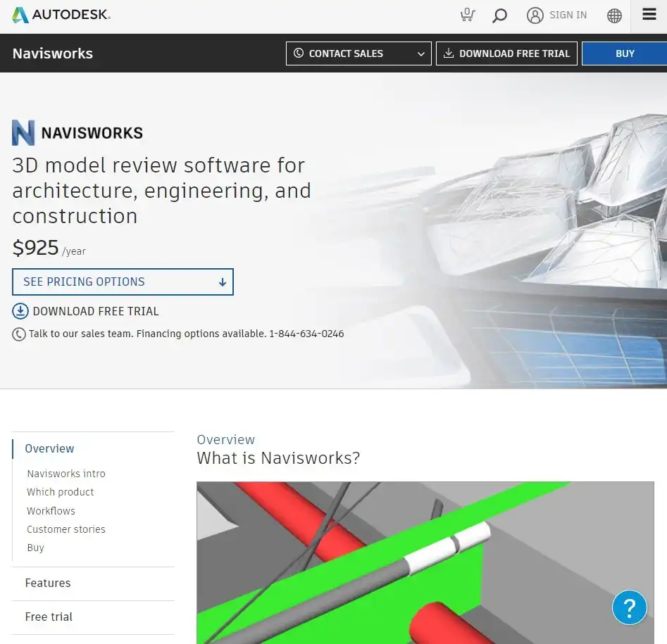
Task: Click the phone icon beside sales text
Action: point(19,334)
